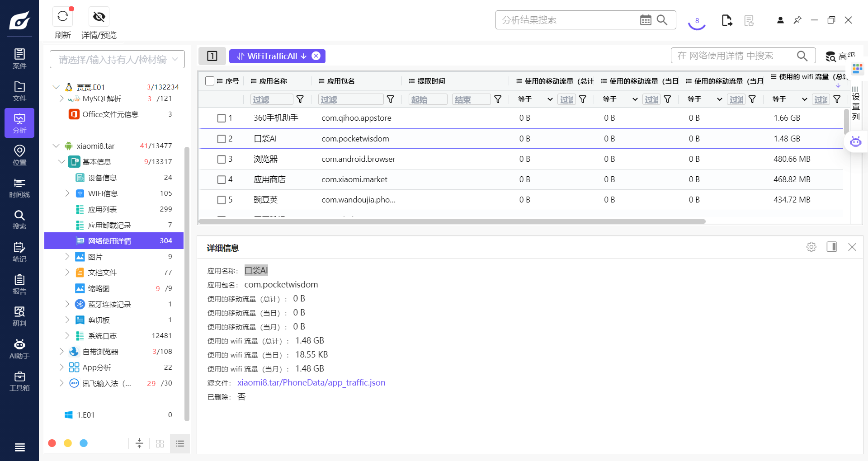This screenshot has height=461, width=868.
Task: Check the row for 应用商店
Action: click(222, 179)
